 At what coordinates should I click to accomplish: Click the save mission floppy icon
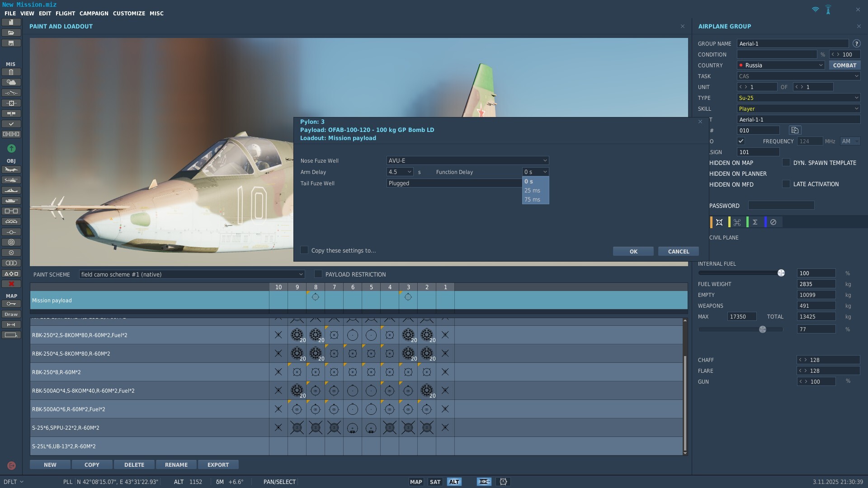click(11, 43)
